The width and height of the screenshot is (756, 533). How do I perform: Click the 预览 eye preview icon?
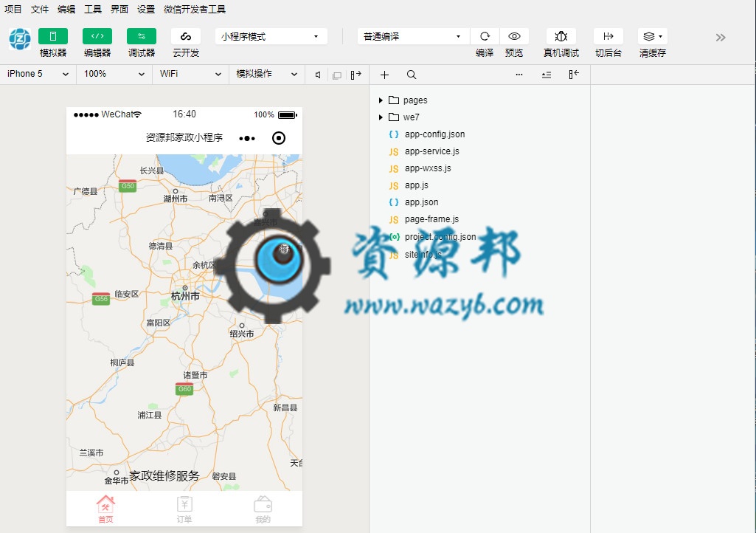click(514, 36)
